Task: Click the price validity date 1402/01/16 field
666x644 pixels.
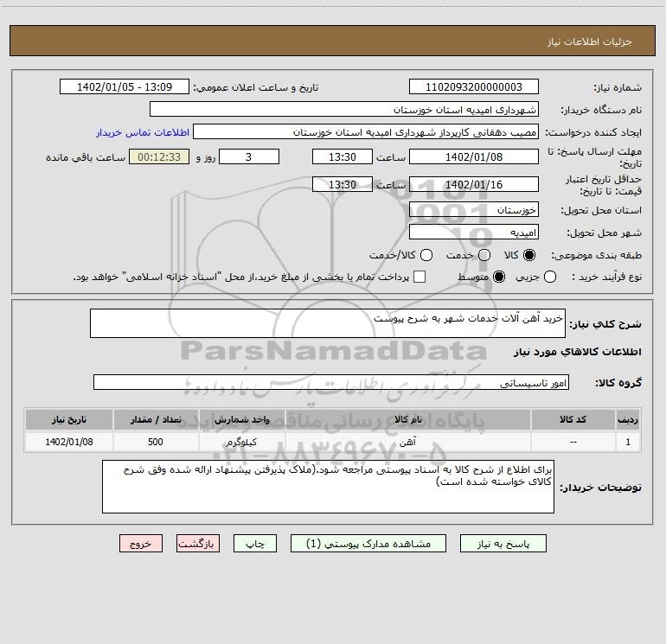Action: [x=474, y=185]
